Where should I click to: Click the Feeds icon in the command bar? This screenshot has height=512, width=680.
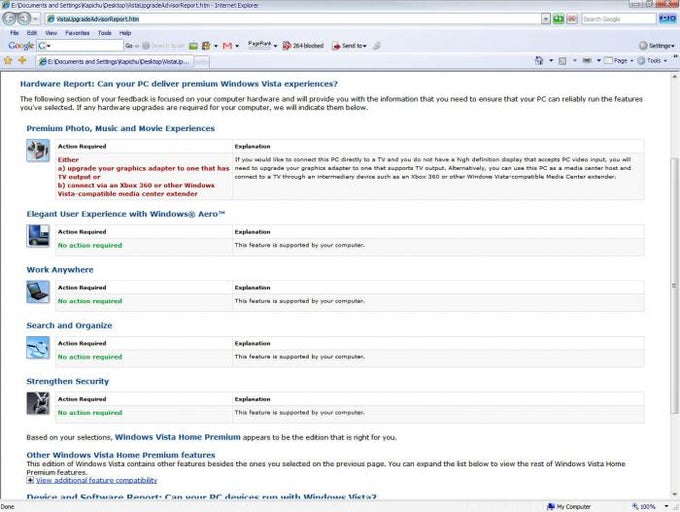(x=562, y=61)
